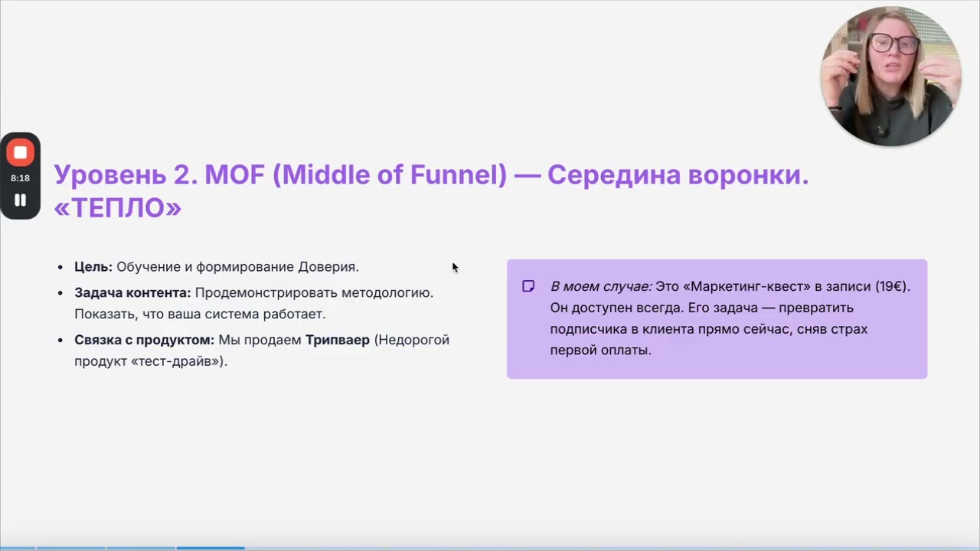Click the bold word 'Трипваер'
Image resolution: width=980 pixels, height=551 pixels.
click(338, 340)
